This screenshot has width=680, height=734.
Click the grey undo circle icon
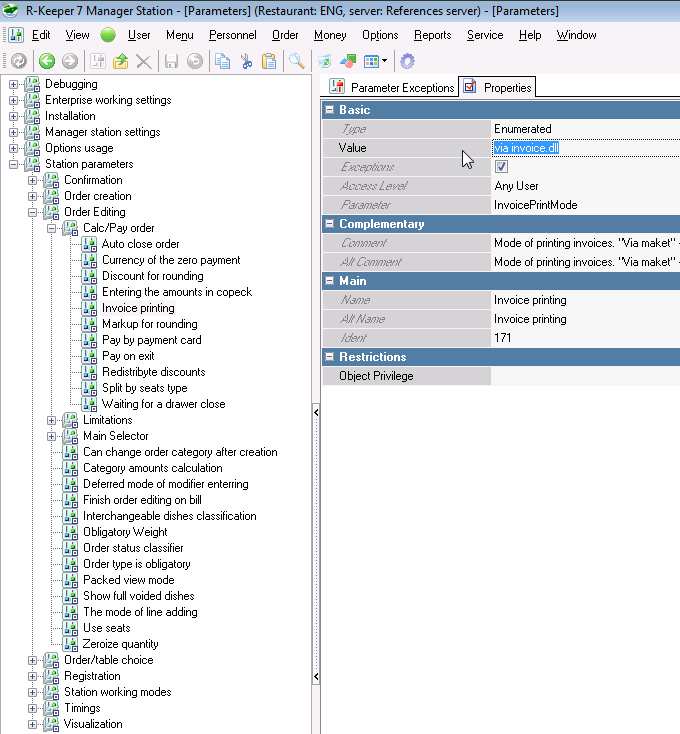[195, 61]
